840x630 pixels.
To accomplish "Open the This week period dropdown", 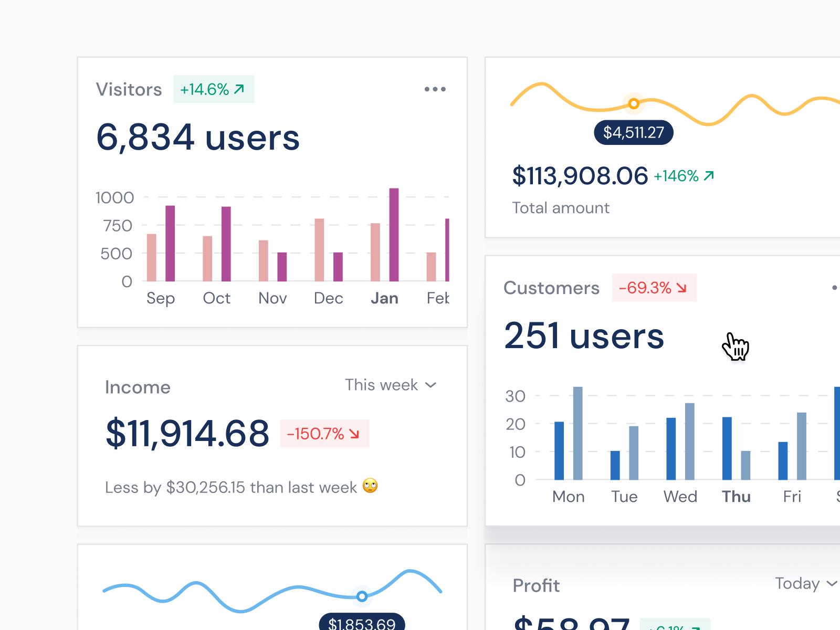I will (x=391, y=385).
